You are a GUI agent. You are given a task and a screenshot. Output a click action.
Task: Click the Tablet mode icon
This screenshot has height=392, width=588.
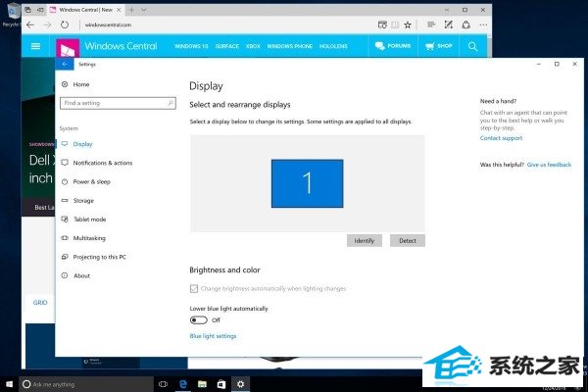click(65, 220)
